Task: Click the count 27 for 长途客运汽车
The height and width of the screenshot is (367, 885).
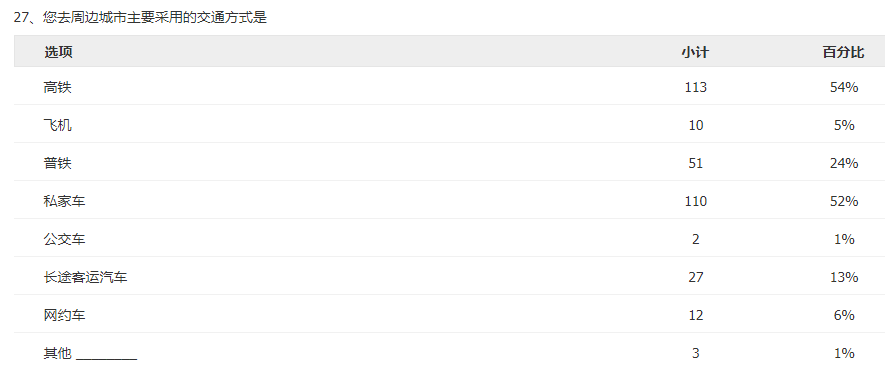Action: pos(695,277)
